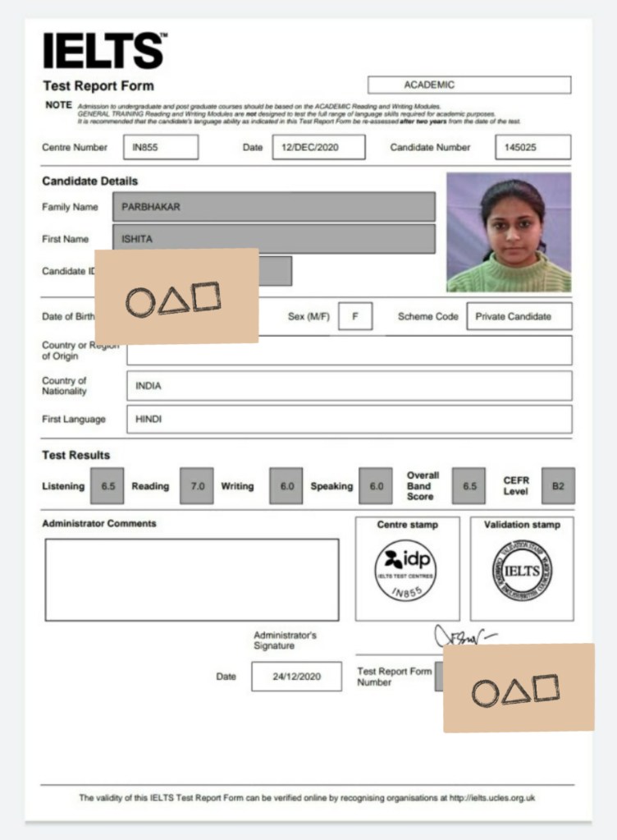The width and height of the screenshot is (617, 840).
Task: Click the ACADEMIC module box
Action: pyautogui.click(x=468, y=85)
